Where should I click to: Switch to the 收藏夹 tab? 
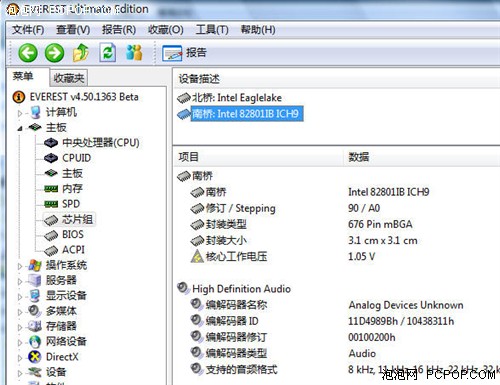(69, 78)
